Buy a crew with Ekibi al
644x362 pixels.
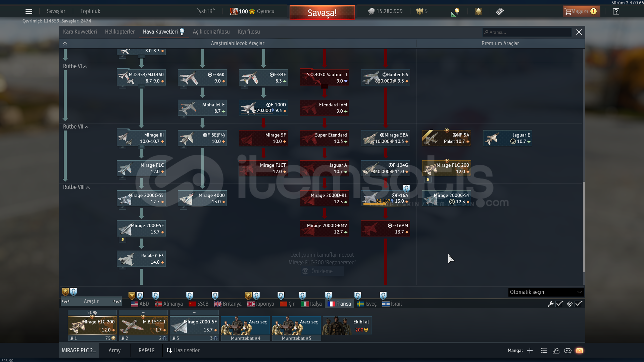pos(347,326)
